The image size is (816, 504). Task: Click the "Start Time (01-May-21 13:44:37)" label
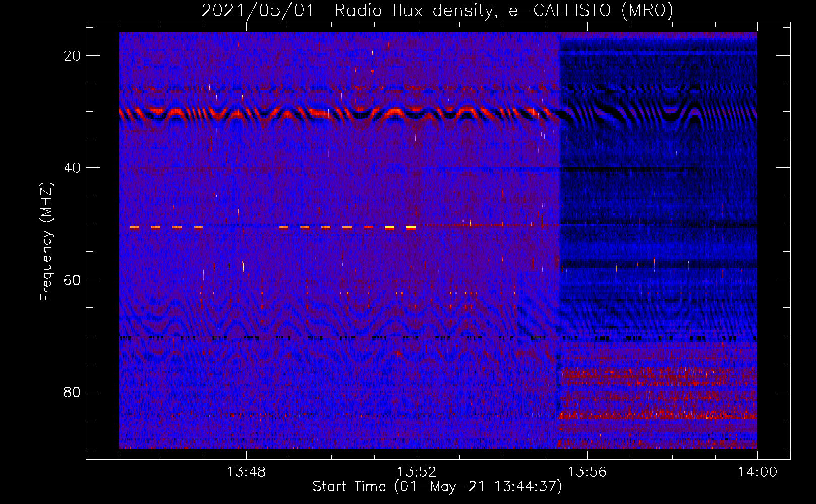pyautogui.click(x=437, y=487)
